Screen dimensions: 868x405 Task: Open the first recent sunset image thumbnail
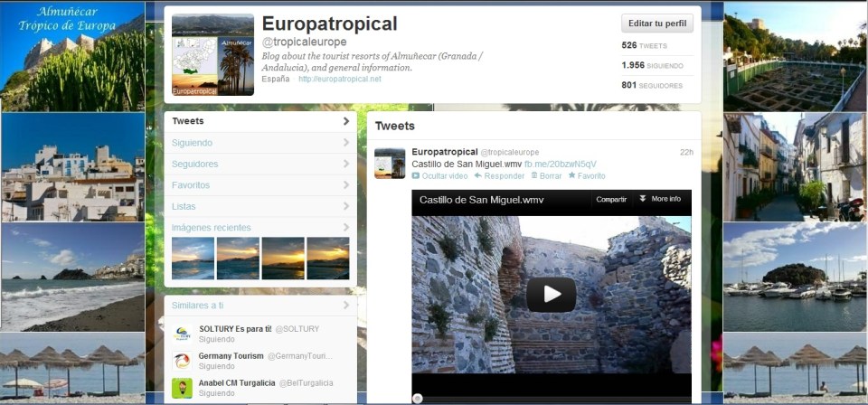pos(193,259)
